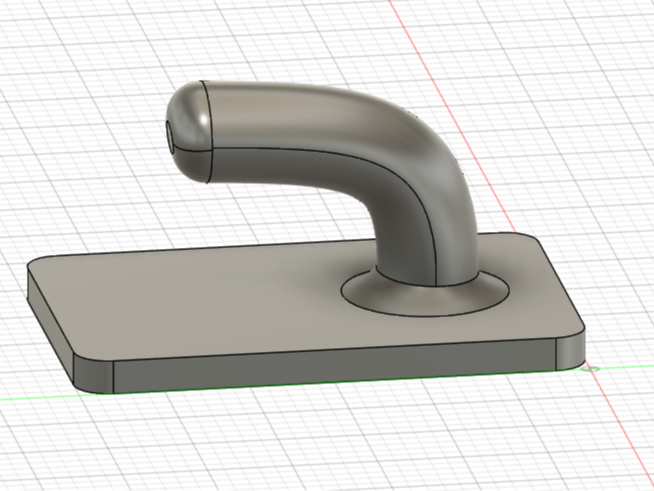The width and height of the screenshot is (654, 491).
Task: Click the rounded front-left corner face of plate
Action: 95,373
